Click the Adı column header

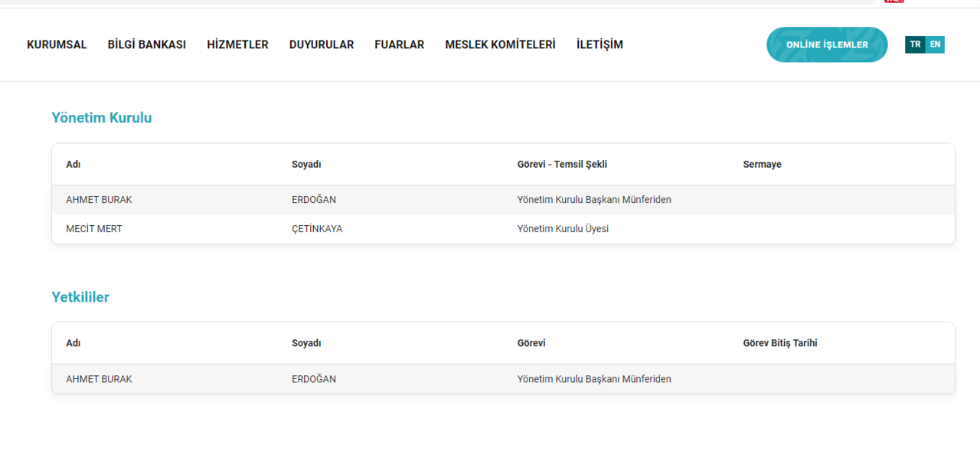pos(72,164)
